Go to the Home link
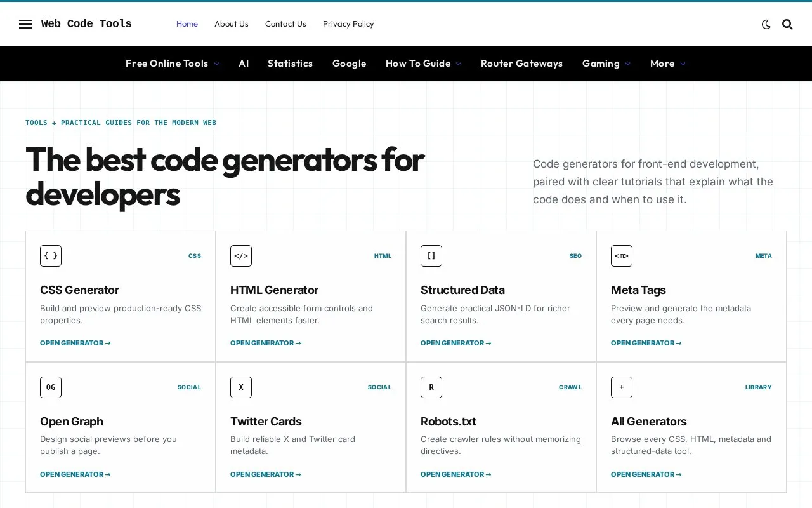 pyautogui.click(x=187, y=24)
